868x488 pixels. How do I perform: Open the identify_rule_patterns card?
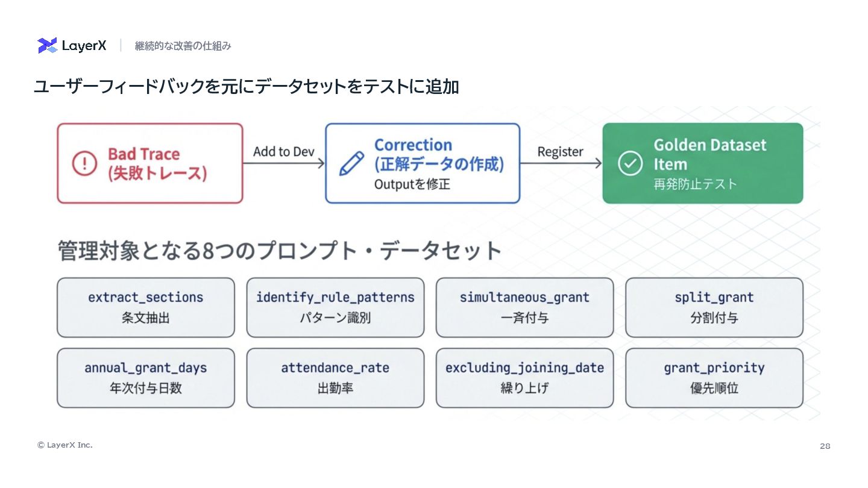335,307
